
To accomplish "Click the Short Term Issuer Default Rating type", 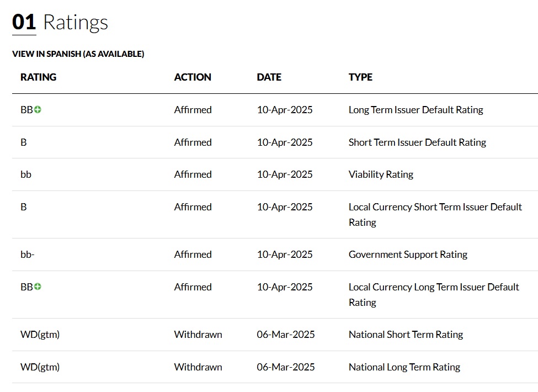I will [x=417, y=142].
